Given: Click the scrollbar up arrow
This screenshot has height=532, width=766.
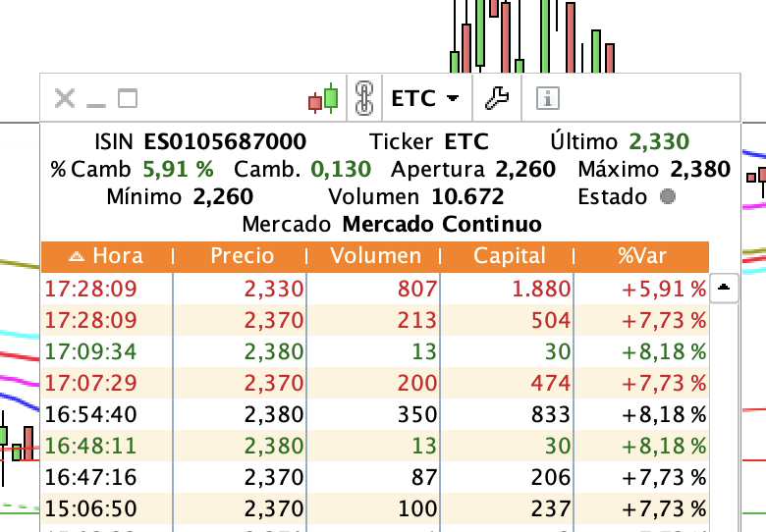Looking at the screenshot, I should tap(724, 288).
